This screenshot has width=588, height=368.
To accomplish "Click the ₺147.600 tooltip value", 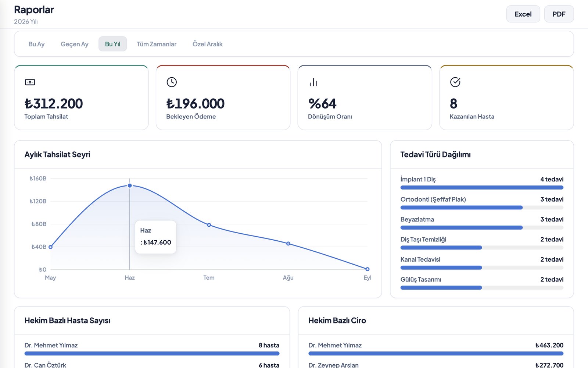I will pos(157,243).
